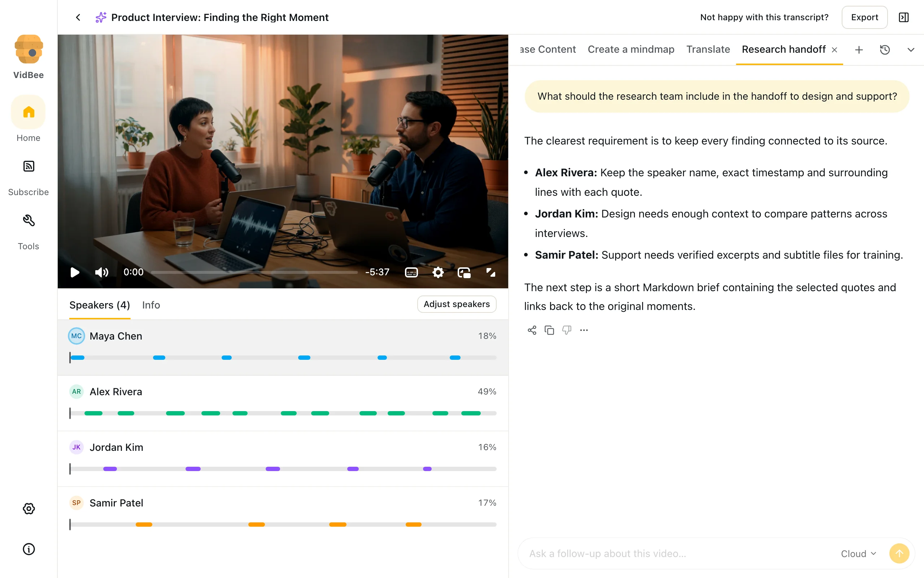This screenshot has width=924, height=578.
Task: Switch to the Translate tab
Action: pyautogui.click(x=708, y=49)
